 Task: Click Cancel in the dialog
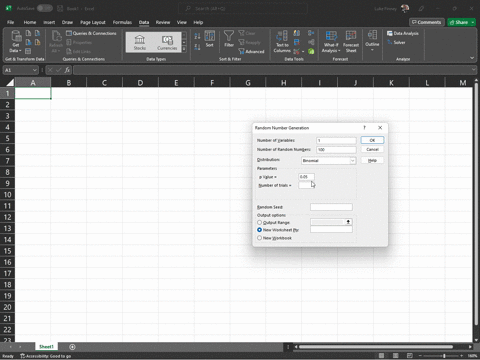click(372, 149)
